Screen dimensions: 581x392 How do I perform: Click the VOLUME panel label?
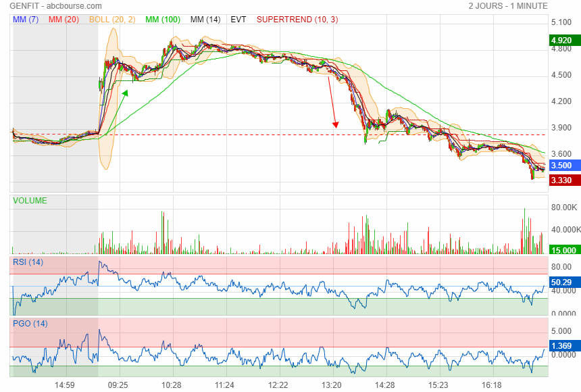(x=30, y=201)
